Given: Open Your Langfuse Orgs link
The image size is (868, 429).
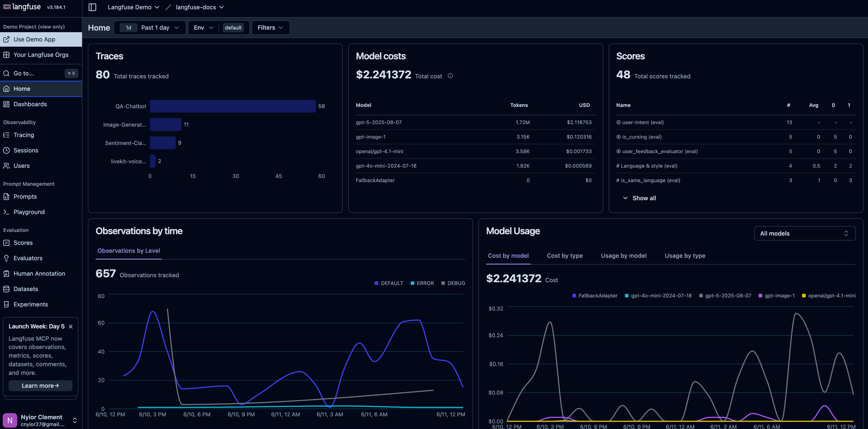Looking at the screenshot, I should [x=41, y=55].
